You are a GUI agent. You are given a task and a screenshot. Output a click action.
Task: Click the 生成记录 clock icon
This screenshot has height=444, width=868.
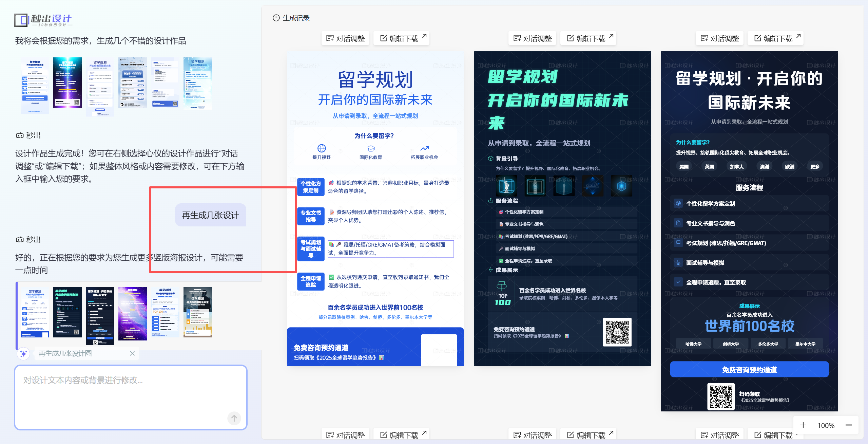276,18
